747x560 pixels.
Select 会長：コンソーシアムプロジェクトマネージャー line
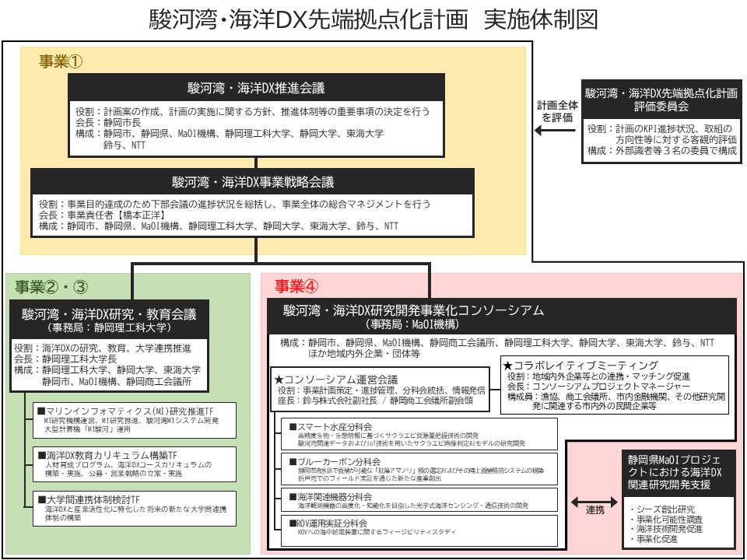pyautogui.click(x=599, y=387)
